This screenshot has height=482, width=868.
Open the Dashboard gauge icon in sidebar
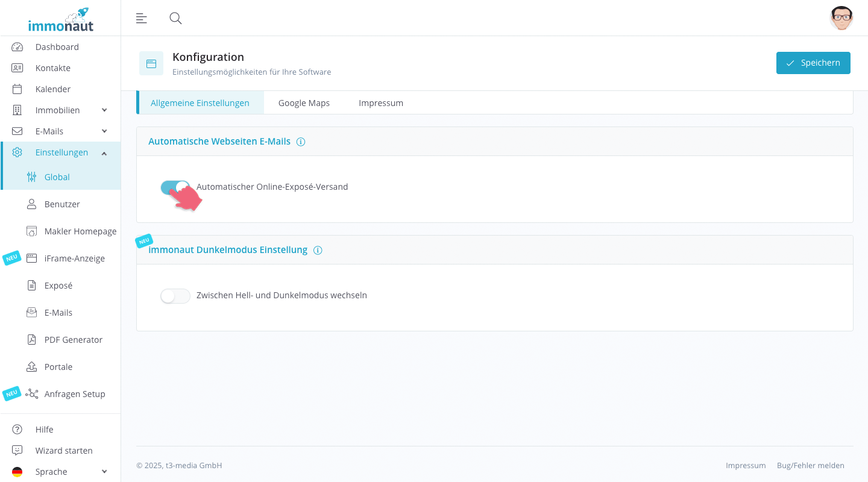pos(17,47)
